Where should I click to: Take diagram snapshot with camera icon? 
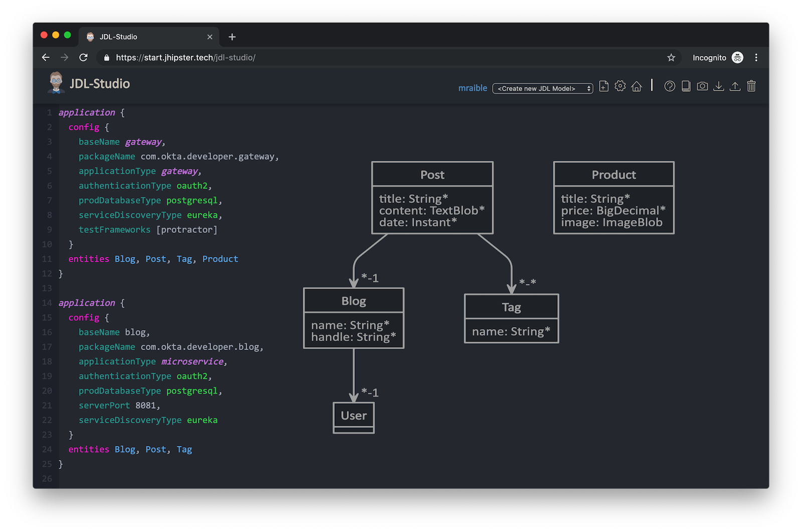point(702,86)
